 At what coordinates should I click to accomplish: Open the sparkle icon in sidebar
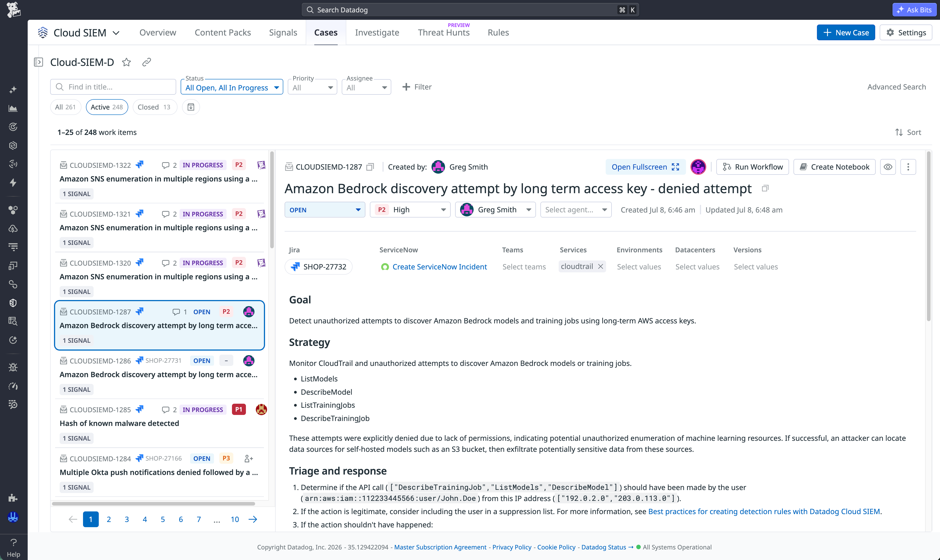point(13,90)
